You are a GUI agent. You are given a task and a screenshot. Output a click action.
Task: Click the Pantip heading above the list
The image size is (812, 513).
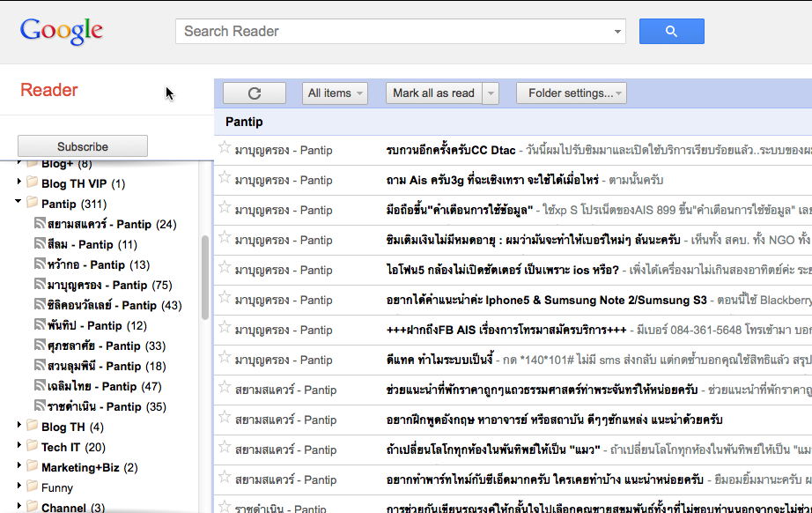(x=244, y=122)
